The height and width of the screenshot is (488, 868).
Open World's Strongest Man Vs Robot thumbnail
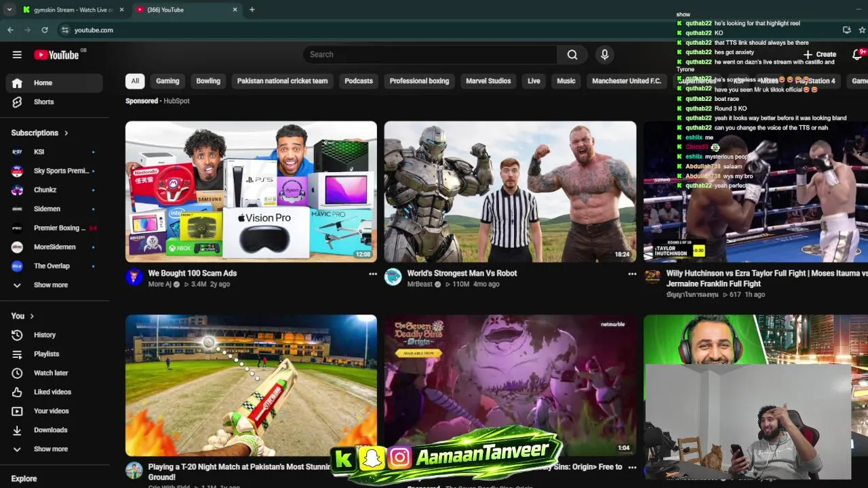tap(510, 192)
